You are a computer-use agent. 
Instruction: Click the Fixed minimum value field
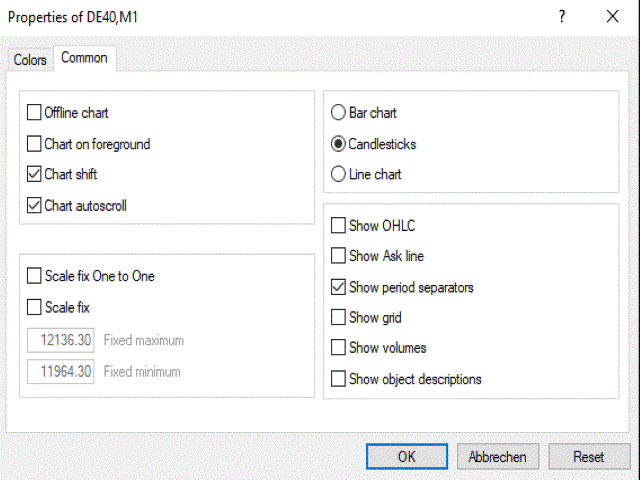[x=61, y=371]
